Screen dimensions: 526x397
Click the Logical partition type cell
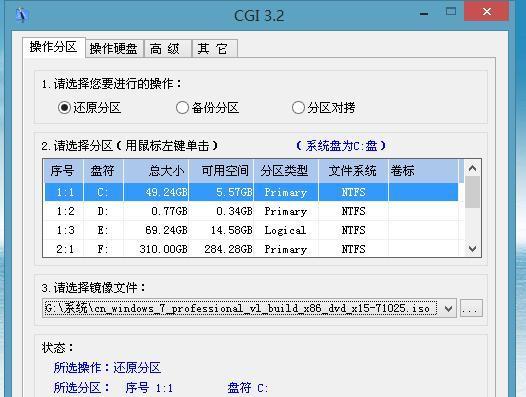(285, 231)
